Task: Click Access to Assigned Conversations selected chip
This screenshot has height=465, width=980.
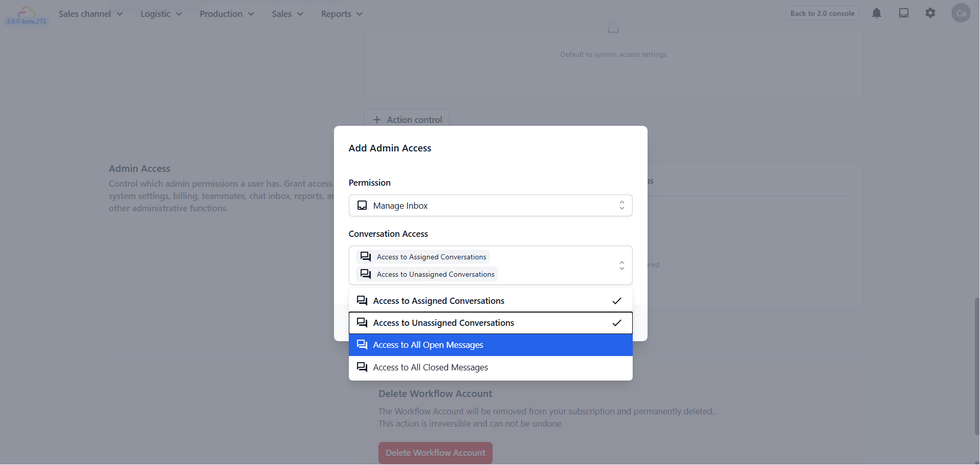Action: tap(423, 257)
